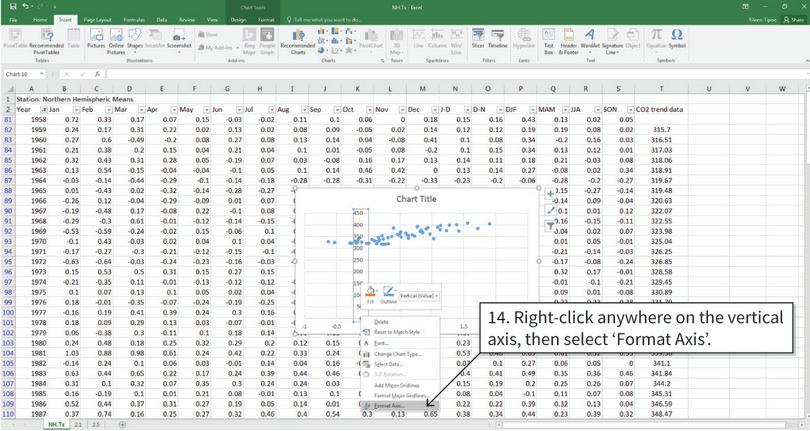Insert Pictures from the Illustrations group

pos(96,39)
